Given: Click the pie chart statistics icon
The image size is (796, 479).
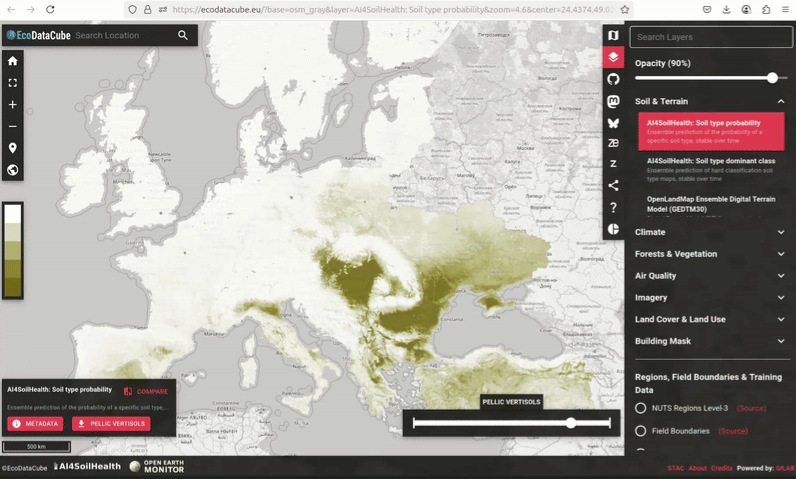Looking at the screenshot, I should click(x=613, y=229).
